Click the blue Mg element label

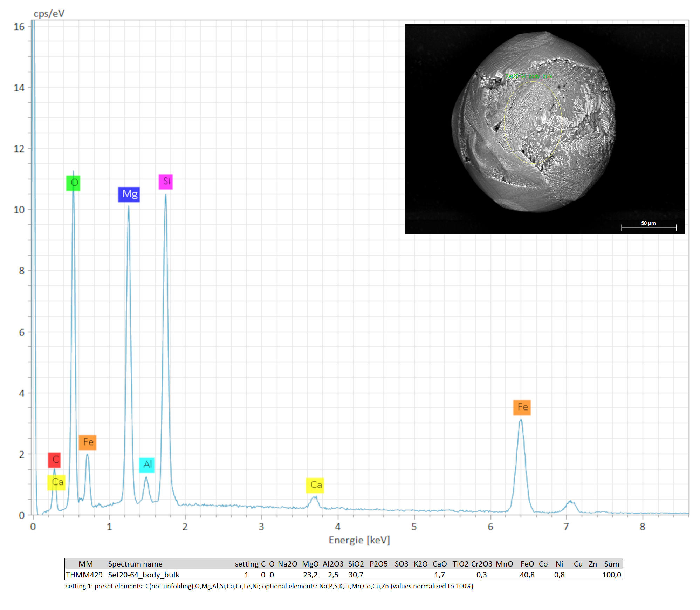click(129, 194)
